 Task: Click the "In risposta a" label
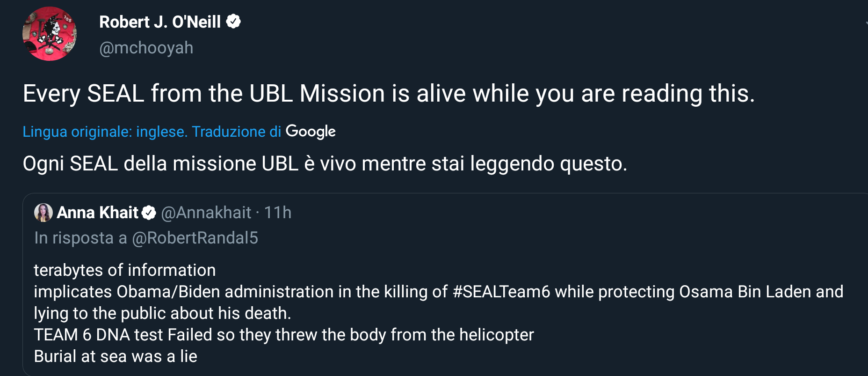[80, 238]
